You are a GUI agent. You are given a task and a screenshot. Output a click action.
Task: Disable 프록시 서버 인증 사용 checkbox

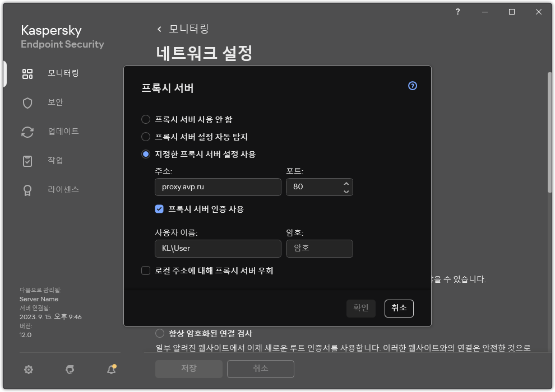[159, 209]
